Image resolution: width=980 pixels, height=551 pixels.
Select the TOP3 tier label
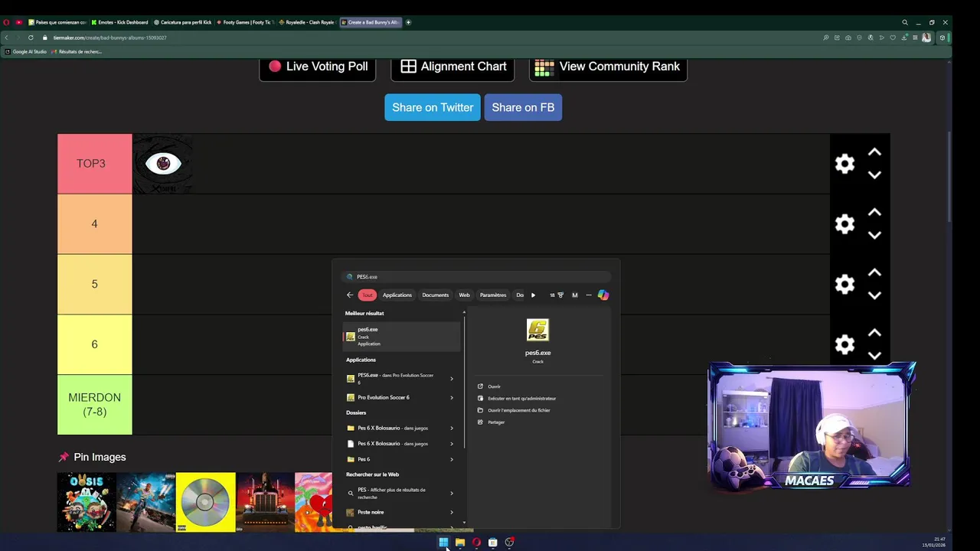tap(94, 164)
